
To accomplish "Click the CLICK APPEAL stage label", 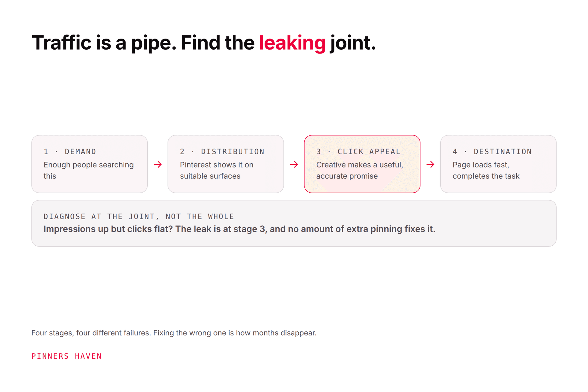I will click(369, 152).
